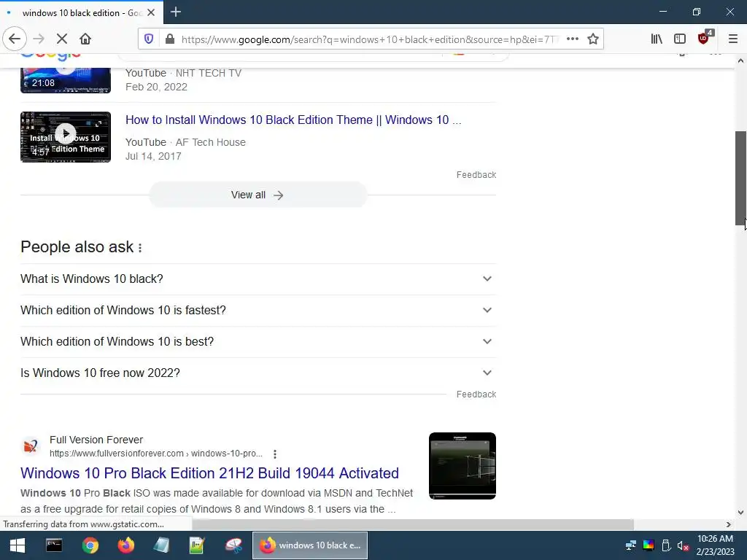This screenshot has width=747, height=560.
Task: Launch Firefox from the pinned taskbar icon
Action: coord(125,545)
